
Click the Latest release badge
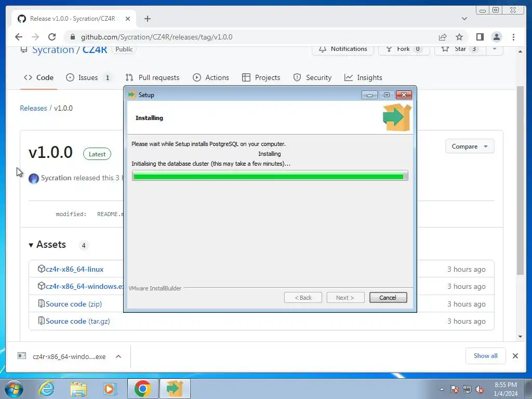click(x=97, y=154)
